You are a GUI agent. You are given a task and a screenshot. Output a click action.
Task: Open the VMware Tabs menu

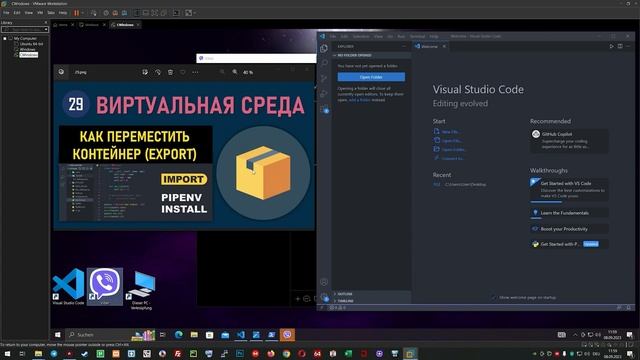pos(51,13)
